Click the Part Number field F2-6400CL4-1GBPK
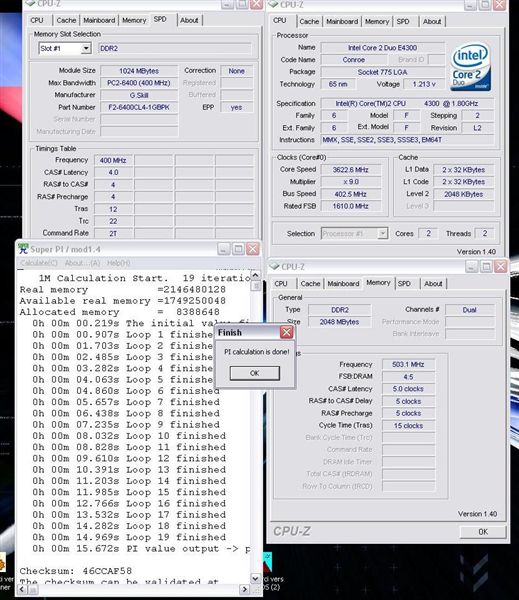The image size is (519, 600). [x=139, y=107]
